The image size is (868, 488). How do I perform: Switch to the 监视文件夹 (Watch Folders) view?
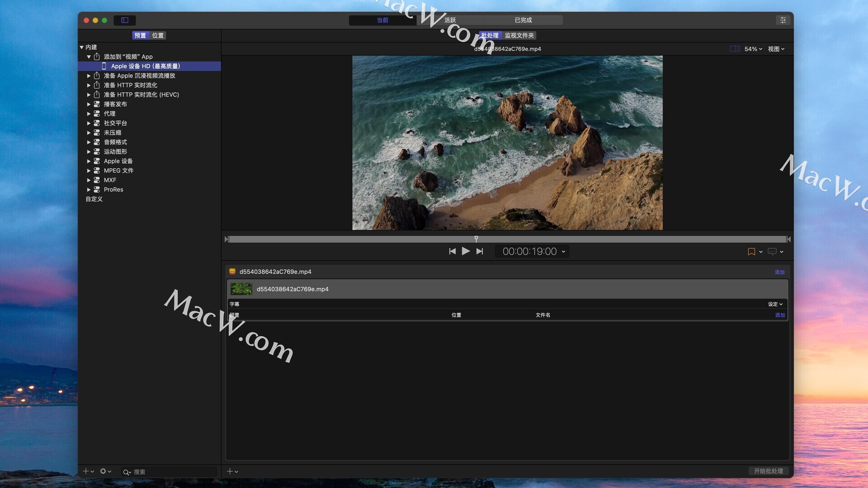[x=519, y=35]
